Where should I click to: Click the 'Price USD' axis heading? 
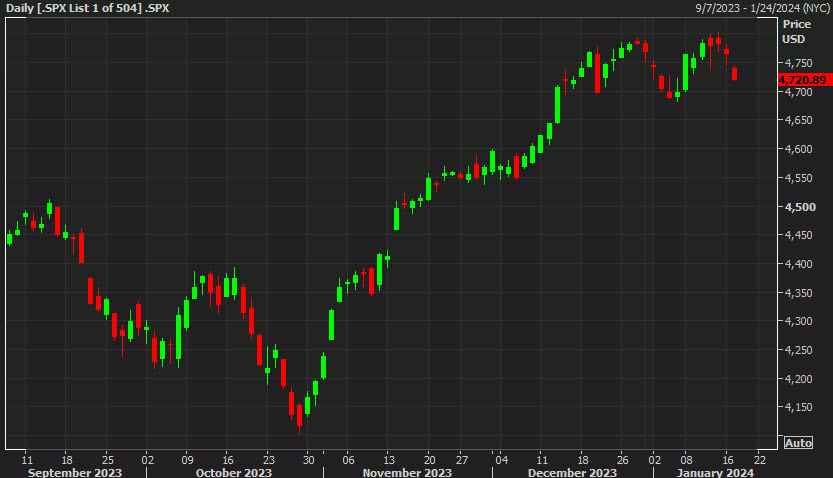[x=796, y=31]
